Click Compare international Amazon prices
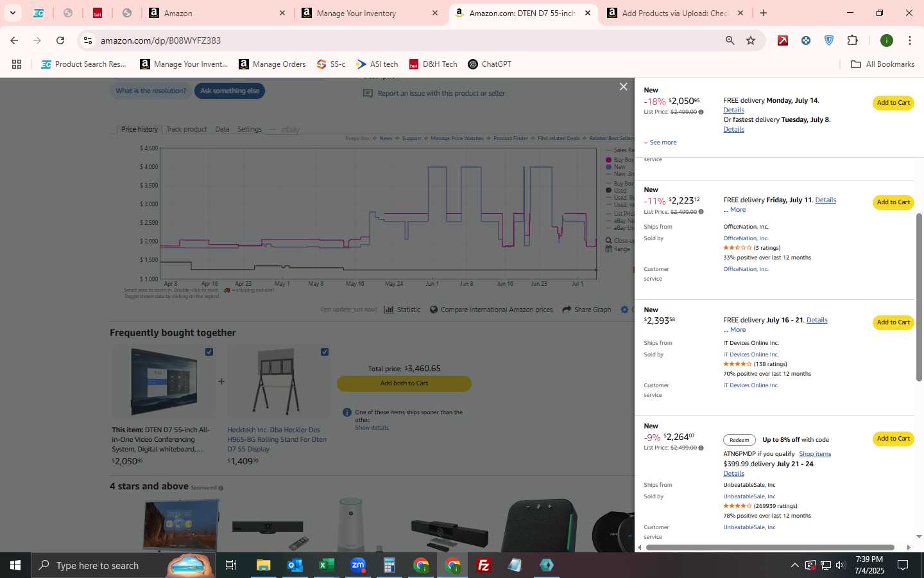924x578 pixels. tap(492, 310)
